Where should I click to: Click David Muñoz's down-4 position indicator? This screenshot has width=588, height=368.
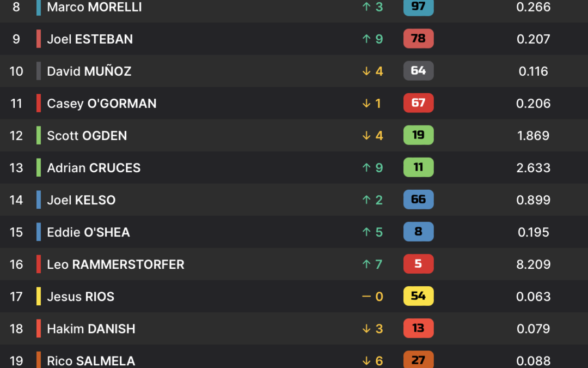click(x=372, y=71)
